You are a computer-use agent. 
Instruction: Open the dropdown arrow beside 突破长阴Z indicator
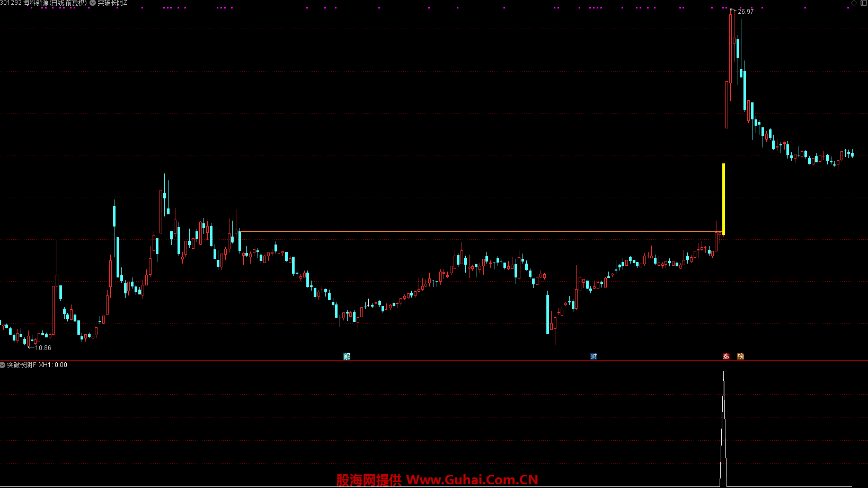(x=93, y=3)
